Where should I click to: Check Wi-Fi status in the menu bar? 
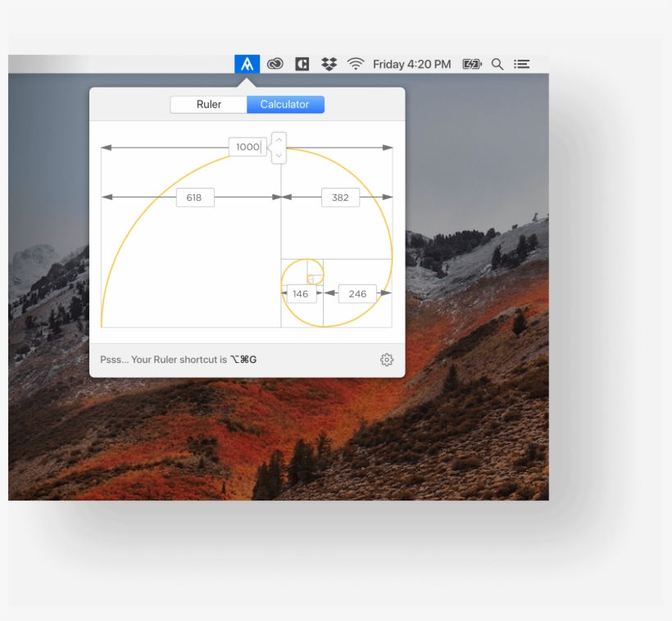tap(356, 63)
